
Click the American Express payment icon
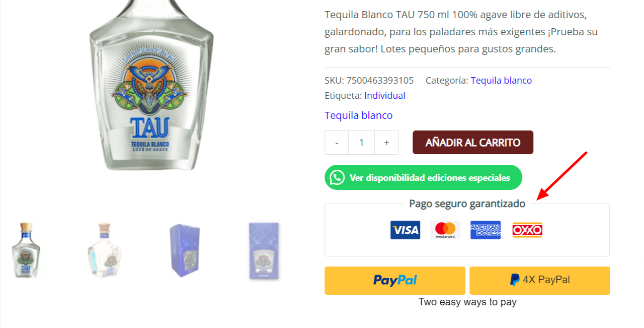[486, 230]
